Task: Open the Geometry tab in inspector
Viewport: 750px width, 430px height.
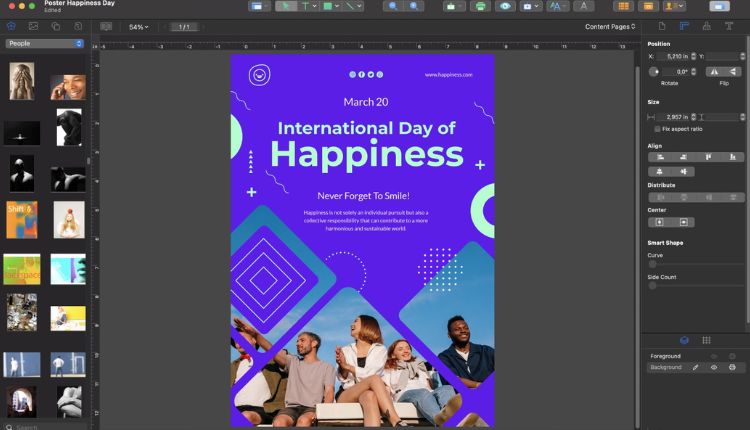Action: (684, 26)
